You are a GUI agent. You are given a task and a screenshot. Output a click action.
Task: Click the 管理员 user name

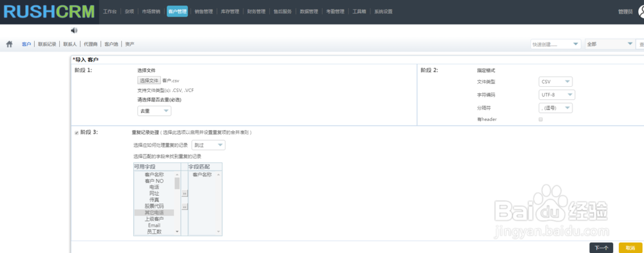point(625,12)
